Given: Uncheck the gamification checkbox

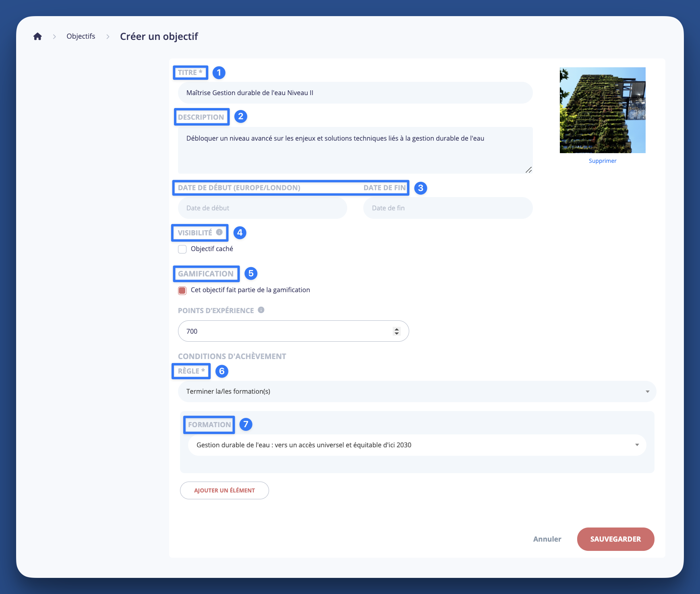Looking at the screenshot, I should click(x=182, y=290).
